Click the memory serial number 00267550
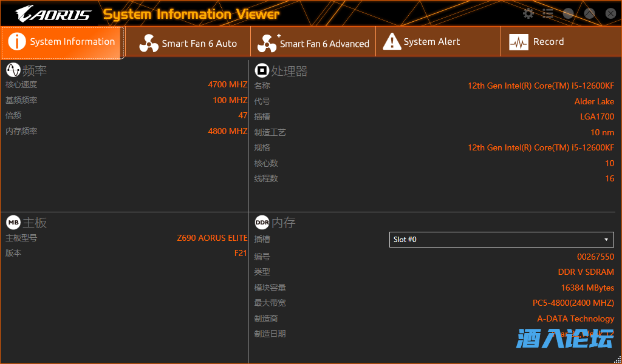The width and height of the screenshot is (622, 364). (595, 257)
